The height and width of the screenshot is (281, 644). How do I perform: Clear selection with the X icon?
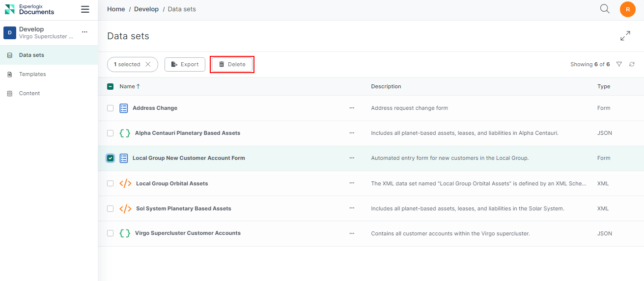click(148, 64)
